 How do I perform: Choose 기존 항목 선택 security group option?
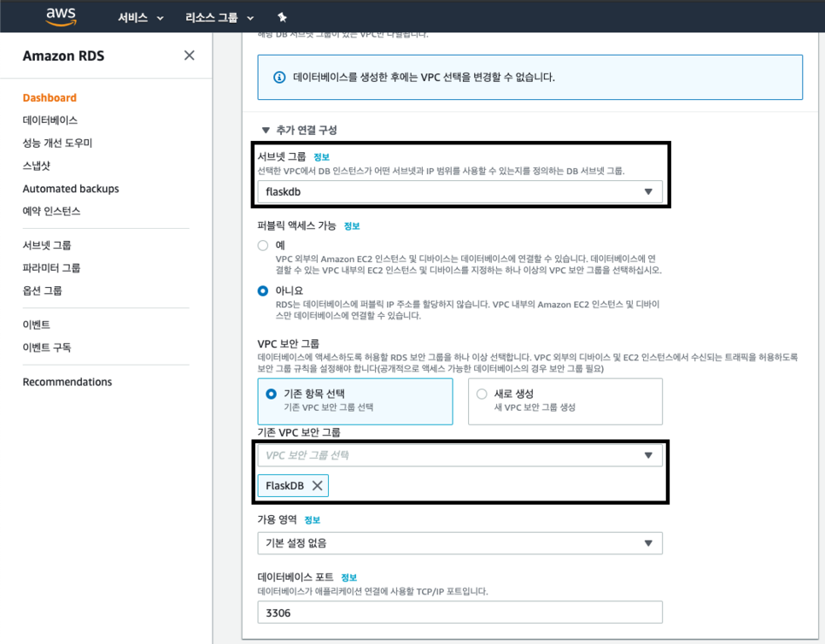[x=355, y=401]
